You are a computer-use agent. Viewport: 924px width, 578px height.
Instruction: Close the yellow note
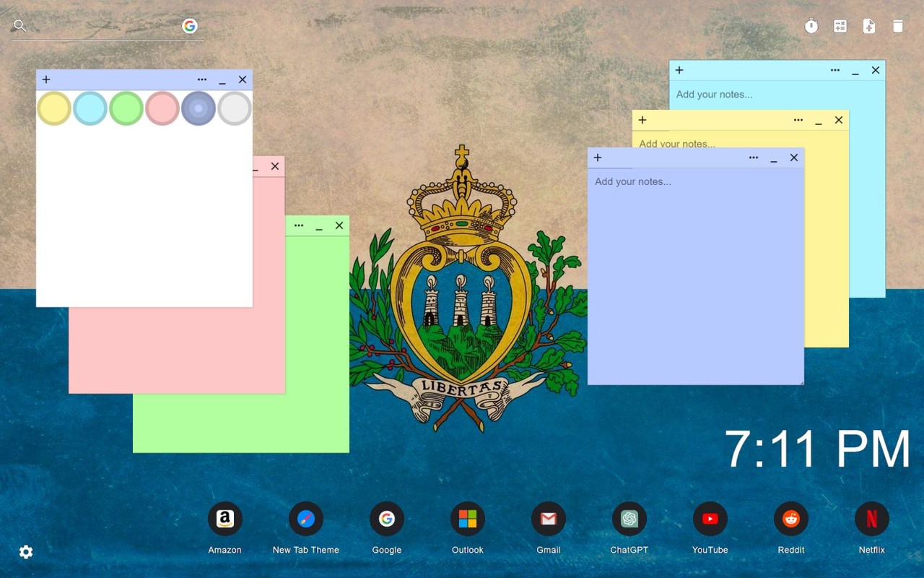coord(839,120)
